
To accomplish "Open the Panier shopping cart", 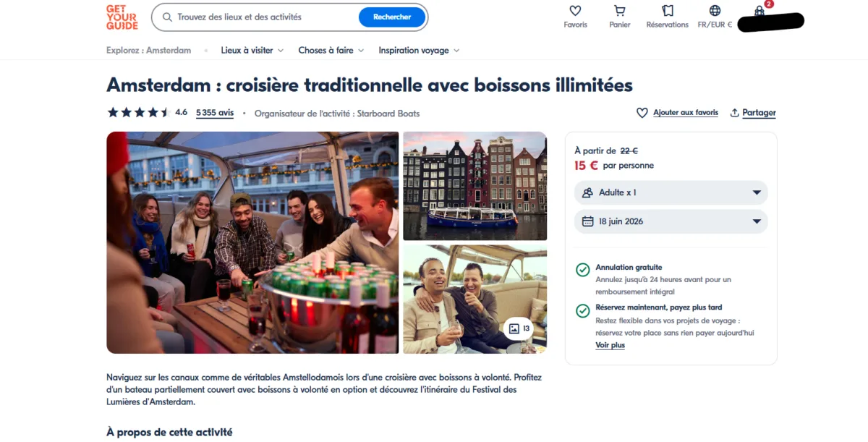I will pos(620,11).
